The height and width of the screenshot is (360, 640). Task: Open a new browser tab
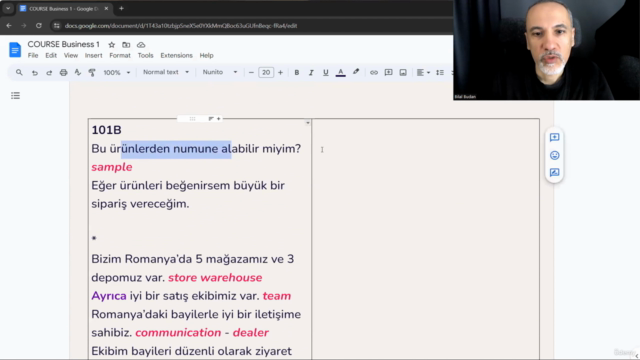(x=121, y=9)
